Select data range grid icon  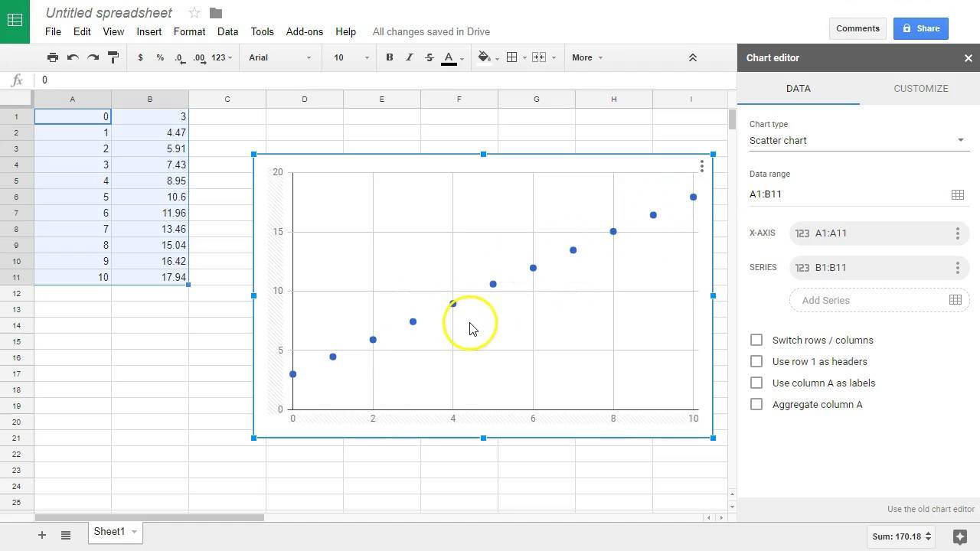click(x=957, y=194)
